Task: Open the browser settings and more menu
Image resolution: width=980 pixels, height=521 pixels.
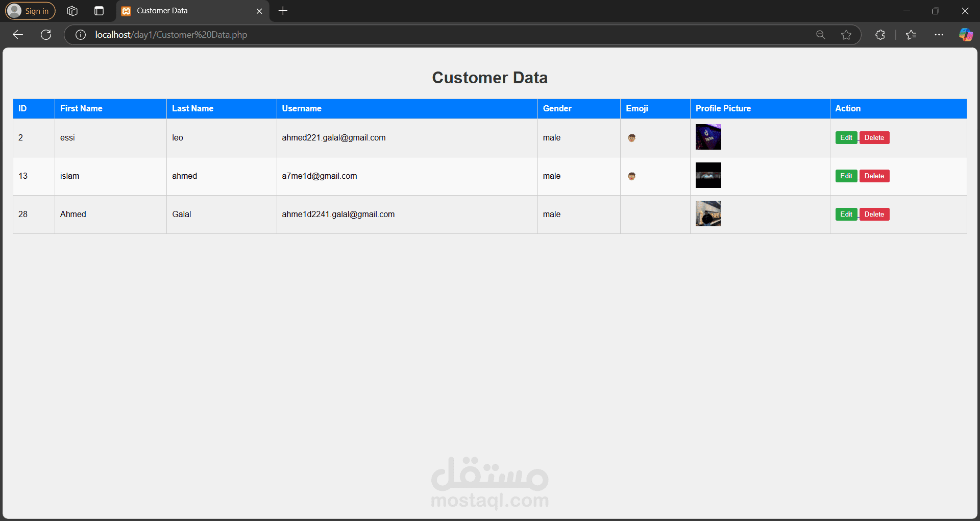Action: tap(939, 35)
